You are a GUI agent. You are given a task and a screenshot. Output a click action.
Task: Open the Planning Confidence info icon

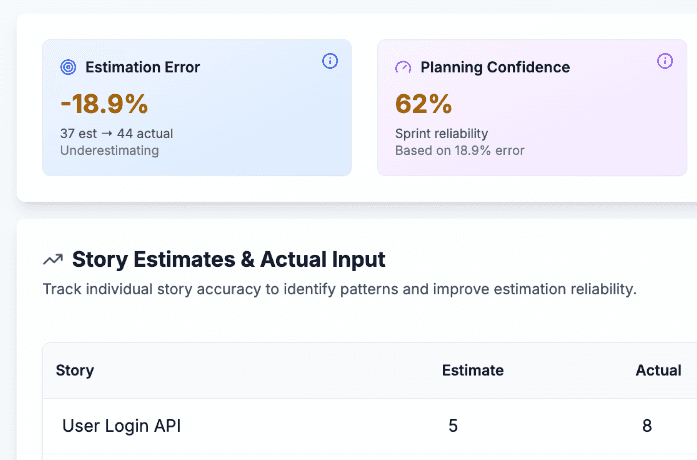coord(665,61)
